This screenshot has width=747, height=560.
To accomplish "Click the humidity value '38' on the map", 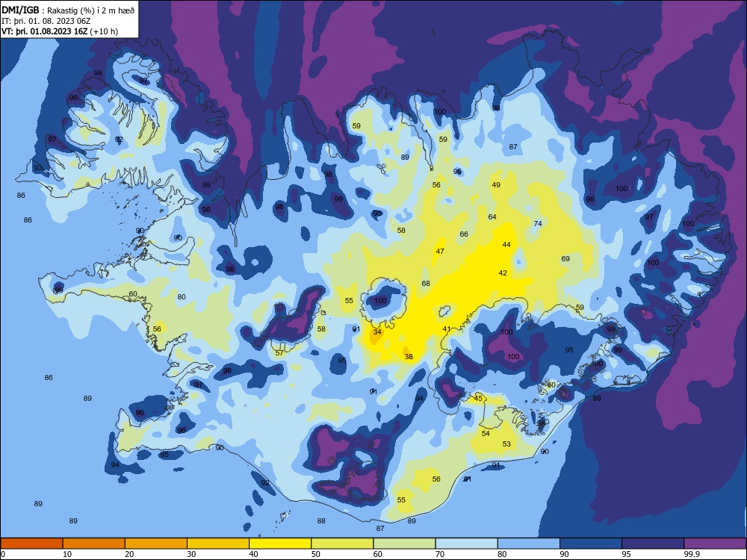I will coord(409,357).
